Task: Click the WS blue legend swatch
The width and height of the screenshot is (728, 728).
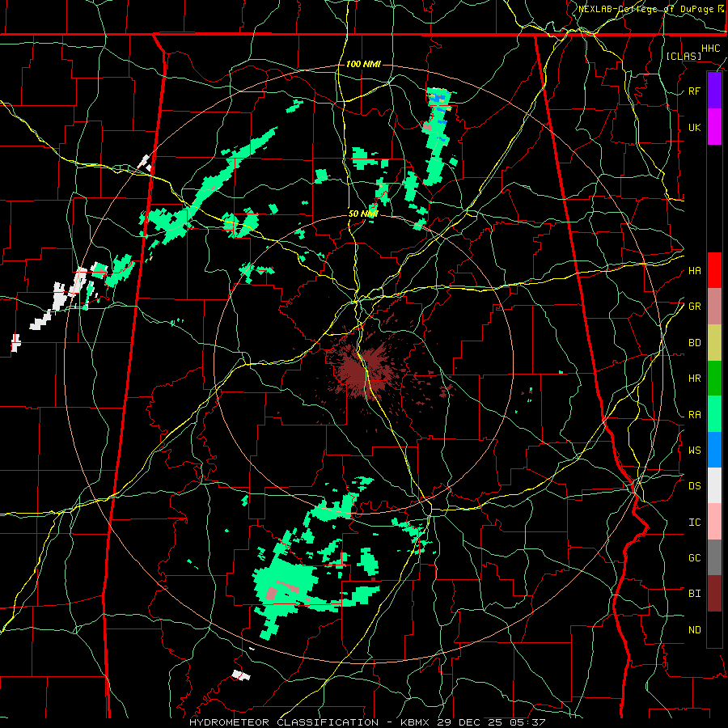Action: point(714,450)
